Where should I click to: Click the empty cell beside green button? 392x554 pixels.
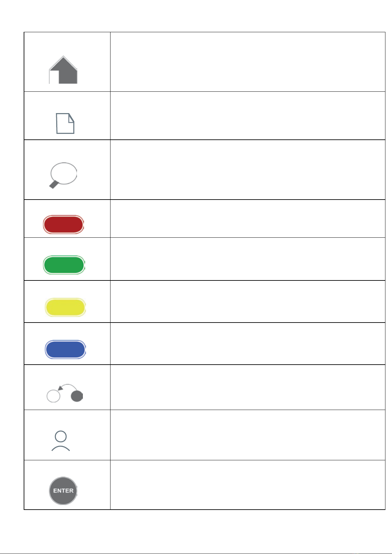coord(247,259)
